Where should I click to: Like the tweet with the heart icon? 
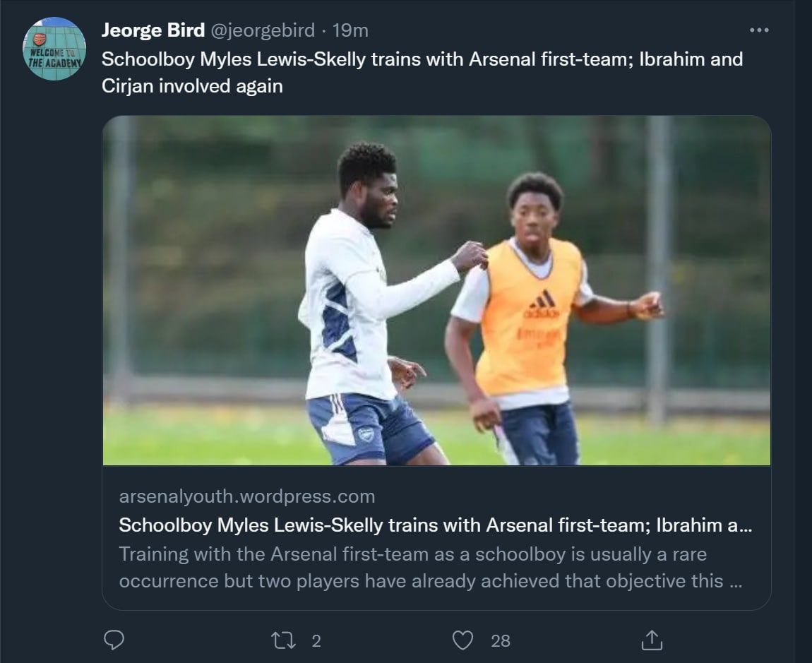point(462,640)
